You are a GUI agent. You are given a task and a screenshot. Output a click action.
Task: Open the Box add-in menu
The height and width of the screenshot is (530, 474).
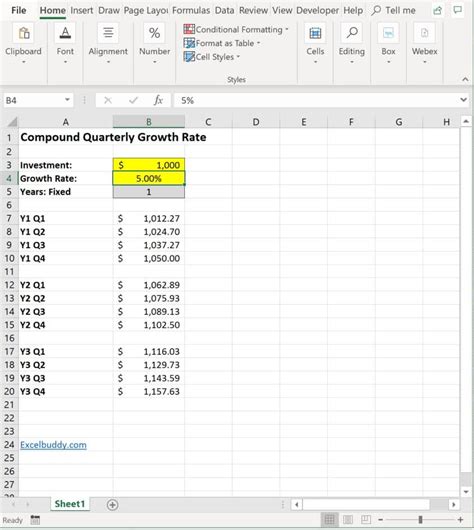388,43
